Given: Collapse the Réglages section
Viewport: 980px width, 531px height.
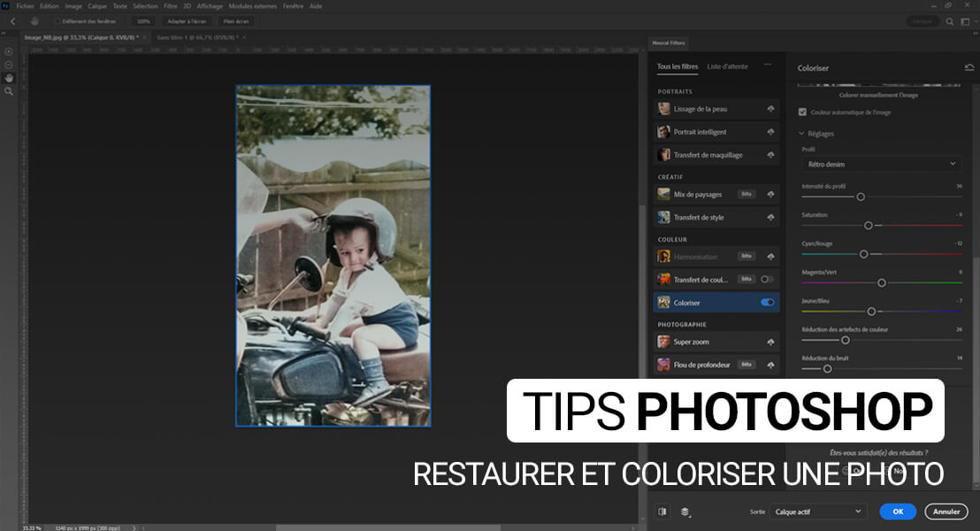Looking at the screenshot, I should pos(801,134).
